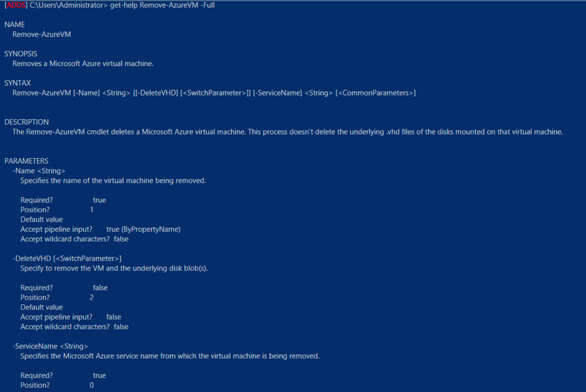Click the get-help Remove-AzureVM -Full command text
The image size is (586, 392).
point(162,5)
